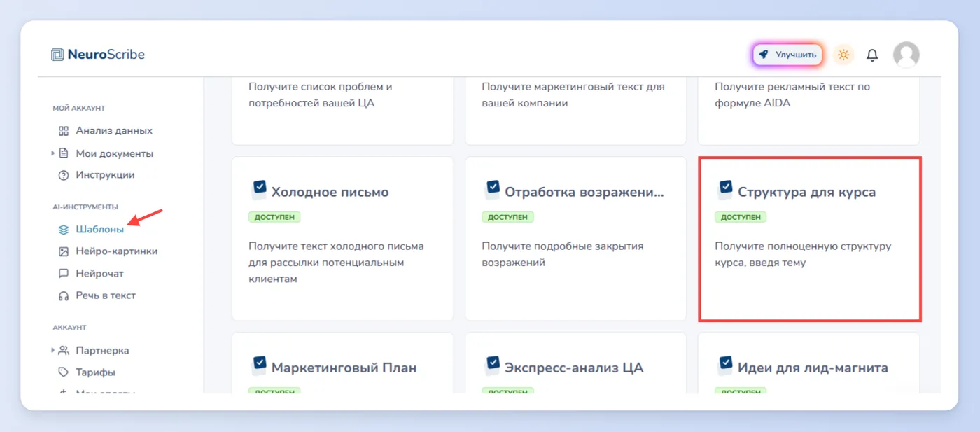
Task: Click the Маркетинговый План template icon
Action: [x=259, y=365]
